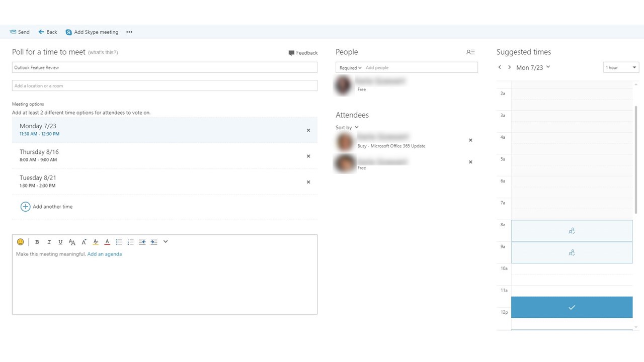The image size is (644, 362).
Task: Decrease paragraph indent
Action: pos(142,242)
